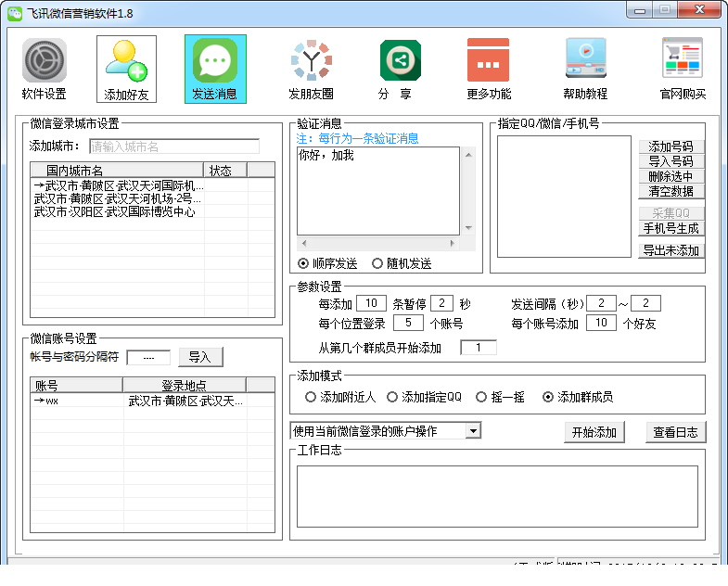728x586 pixels.
Task: Click the 添加号码 button
Action: [x=671, y=146]
